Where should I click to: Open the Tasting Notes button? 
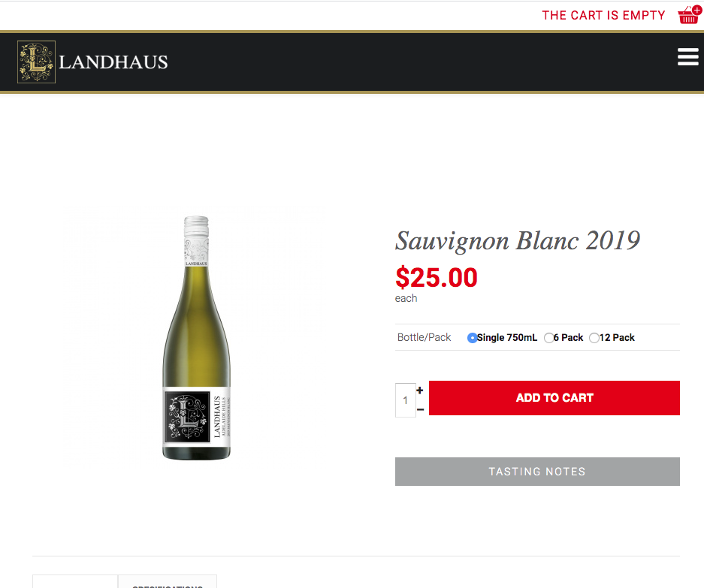pyautogui.click(x=537, y=472)
